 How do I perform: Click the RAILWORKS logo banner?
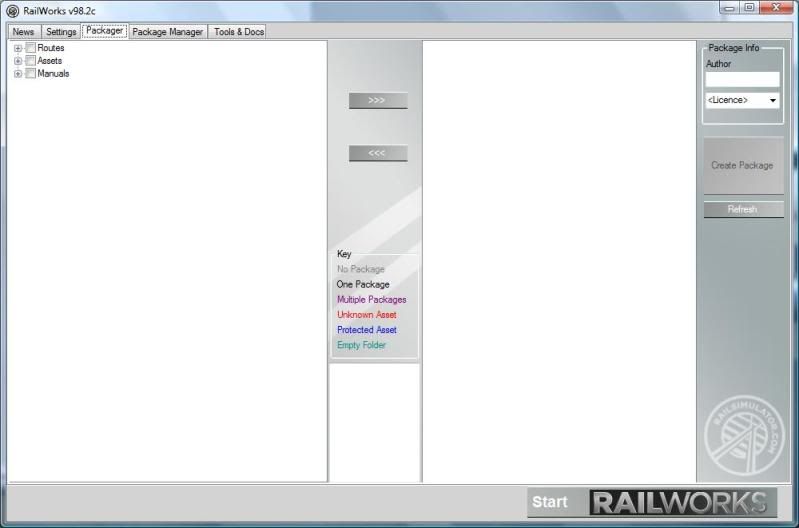click(x=683, y=502)
